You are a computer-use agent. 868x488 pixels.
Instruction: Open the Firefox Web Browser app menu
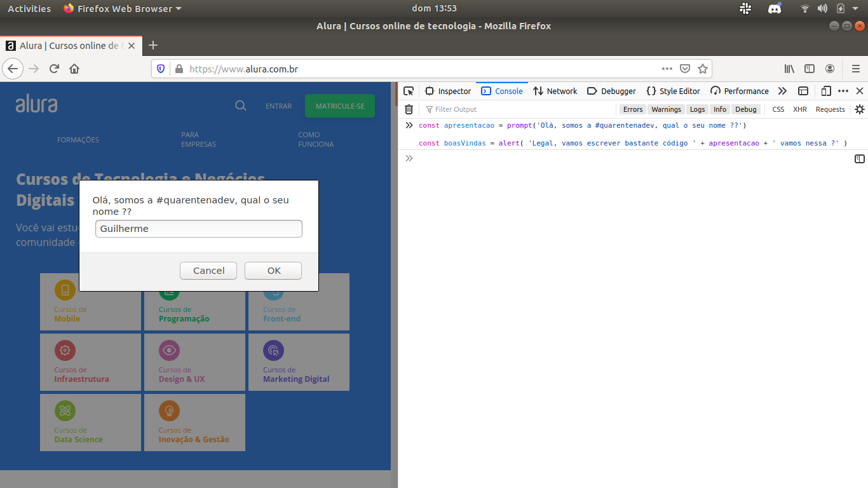tap(123, 8)
